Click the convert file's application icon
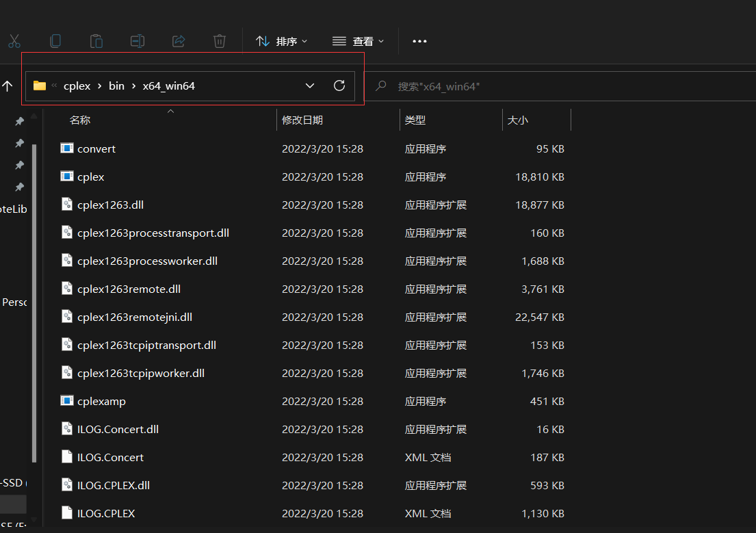756x533 pixels. [x=66, y=148]
